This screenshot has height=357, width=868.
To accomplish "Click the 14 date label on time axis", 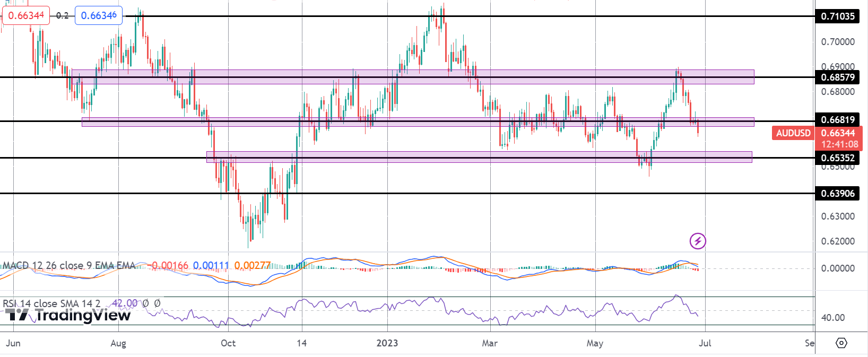I will (301, 343).
